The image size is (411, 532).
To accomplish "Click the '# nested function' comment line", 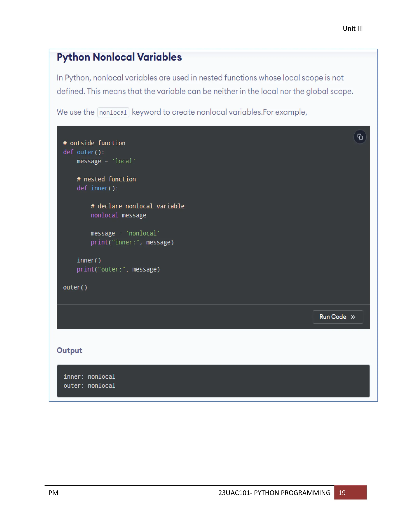I will [106, 179].
